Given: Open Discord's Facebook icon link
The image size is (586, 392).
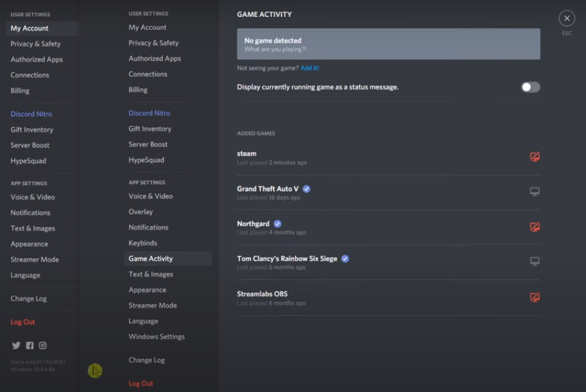Looking at the screenshot, I should click(x=30, y=345).
